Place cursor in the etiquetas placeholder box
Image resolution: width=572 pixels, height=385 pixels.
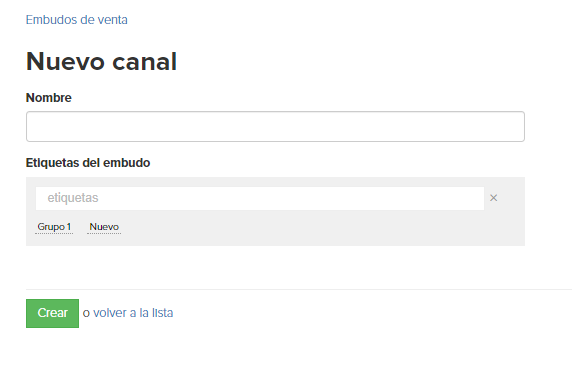point(260,198)
